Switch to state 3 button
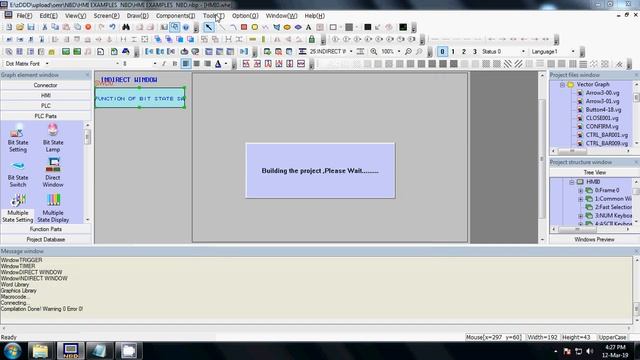Screen dimensions: 640x360 [x=475, y=51]
